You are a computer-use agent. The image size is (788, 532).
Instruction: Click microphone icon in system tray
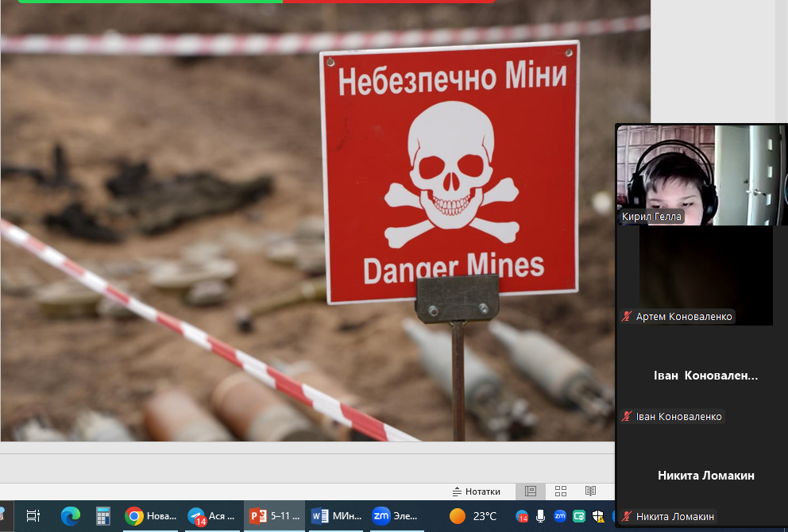tap(540, 516)
